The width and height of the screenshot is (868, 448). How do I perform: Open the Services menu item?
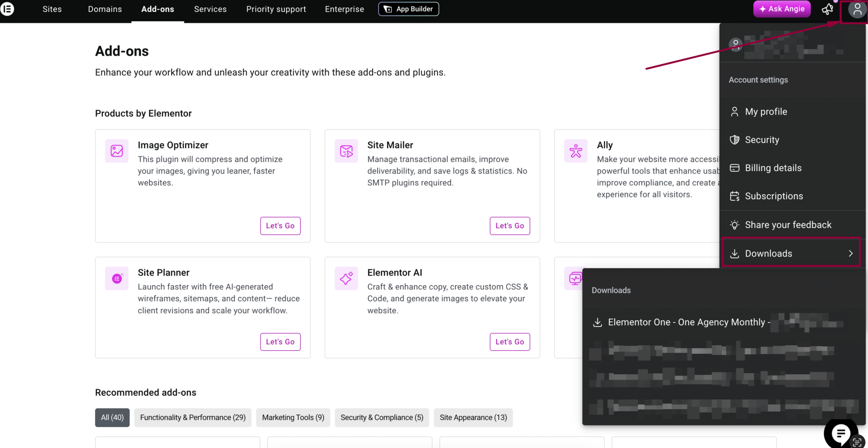pos(210,9)
